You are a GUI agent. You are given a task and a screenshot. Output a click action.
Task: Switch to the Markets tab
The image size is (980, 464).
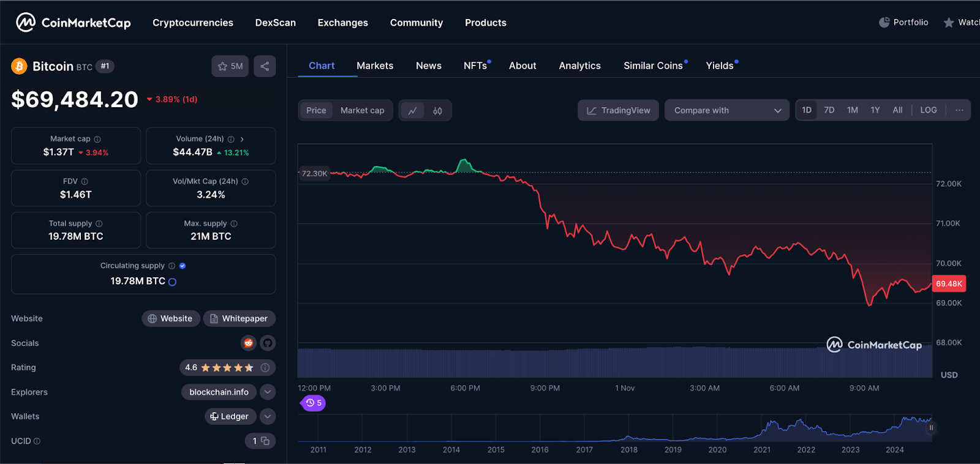pyautogui.click(x=375, y=65)
